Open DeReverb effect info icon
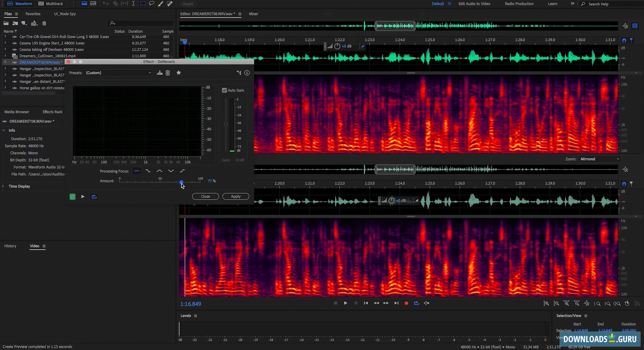This screenshot has height=350, width=644. (x=247, y=73)
